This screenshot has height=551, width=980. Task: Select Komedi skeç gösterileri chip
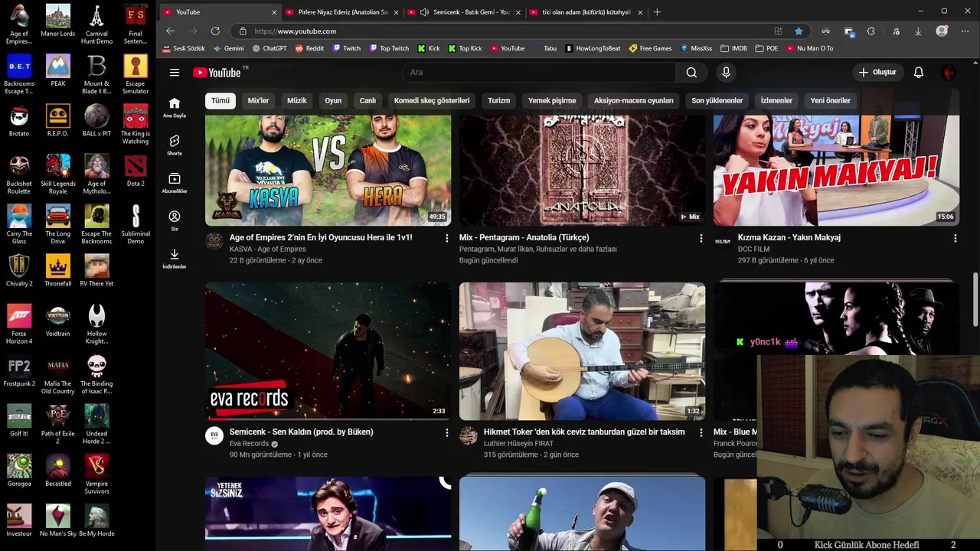432,100
